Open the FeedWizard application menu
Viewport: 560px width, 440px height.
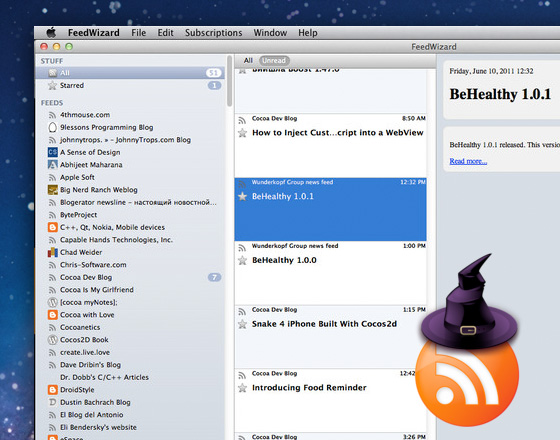(94, 33)
